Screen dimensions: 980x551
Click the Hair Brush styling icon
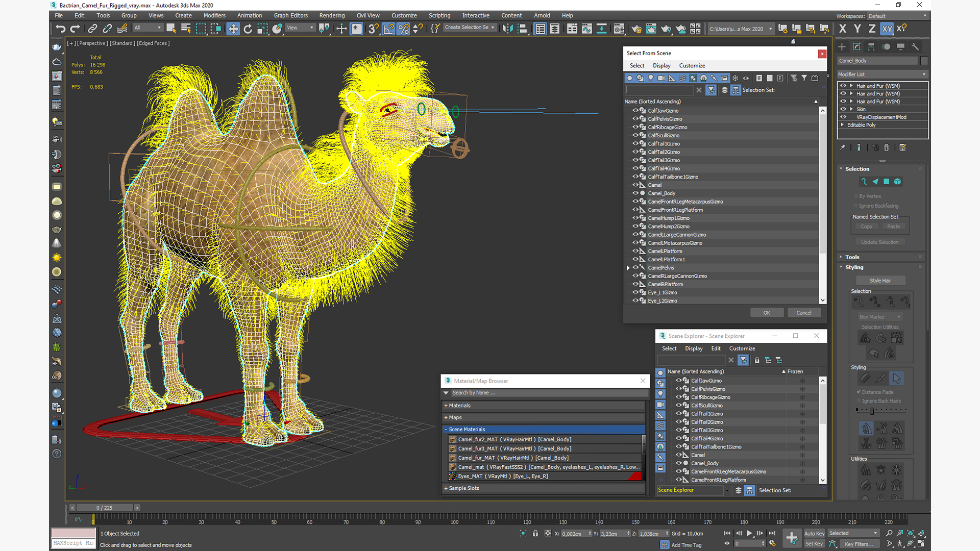[865, 378]
